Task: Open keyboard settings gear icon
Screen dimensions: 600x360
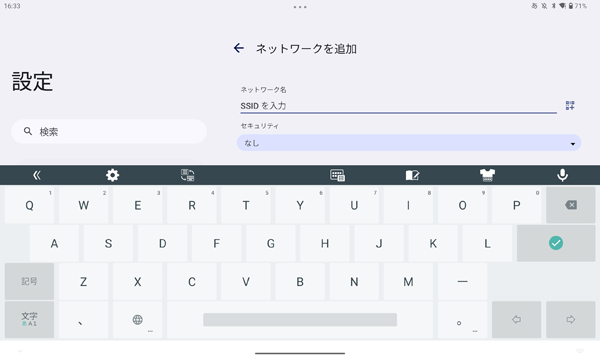Action: [x=112, y=175]
